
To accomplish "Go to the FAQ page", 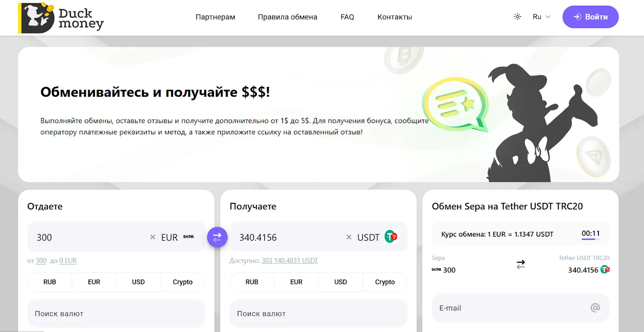I will pos(347,17).
